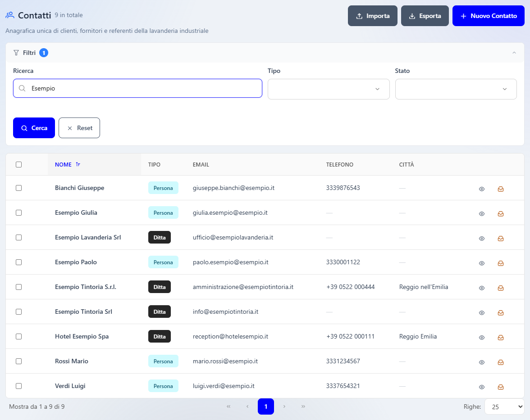
Task: Click the next page arrow
Action: (284, 406)
